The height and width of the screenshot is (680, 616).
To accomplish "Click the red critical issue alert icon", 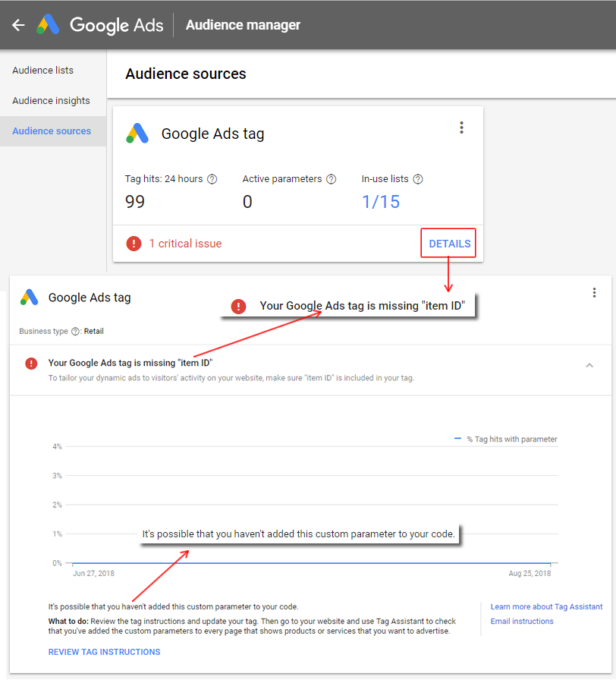I will 134,244.
